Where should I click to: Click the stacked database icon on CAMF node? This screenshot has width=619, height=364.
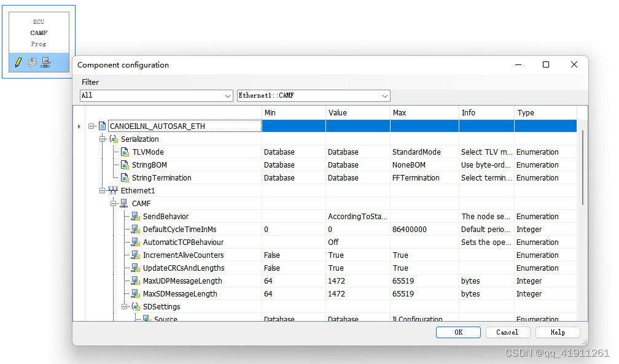(x=33, y=62)
